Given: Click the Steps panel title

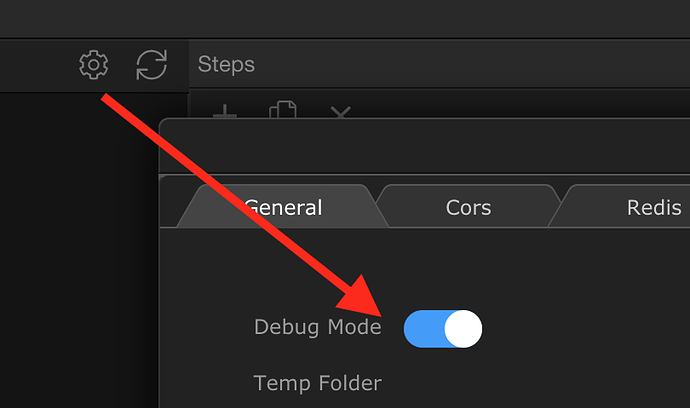Looking at the screenshot, I should click(x=226, y=65).
